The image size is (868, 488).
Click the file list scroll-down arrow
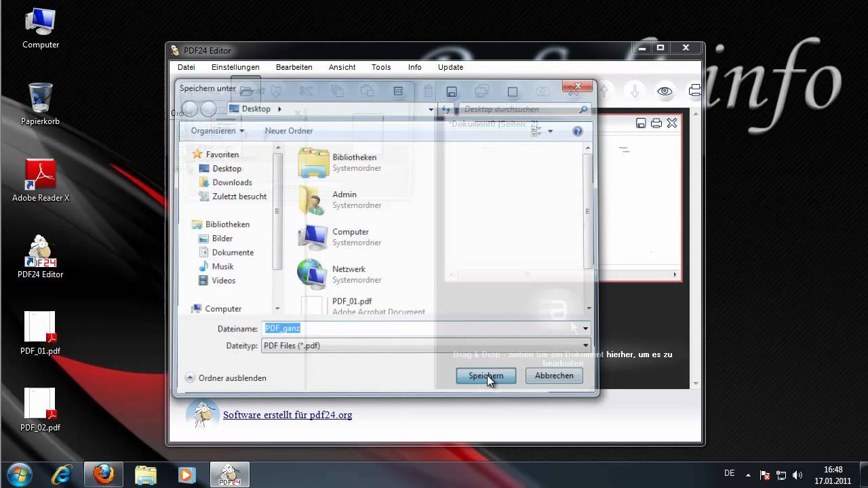pyautogui.click(x=587, y=308)
